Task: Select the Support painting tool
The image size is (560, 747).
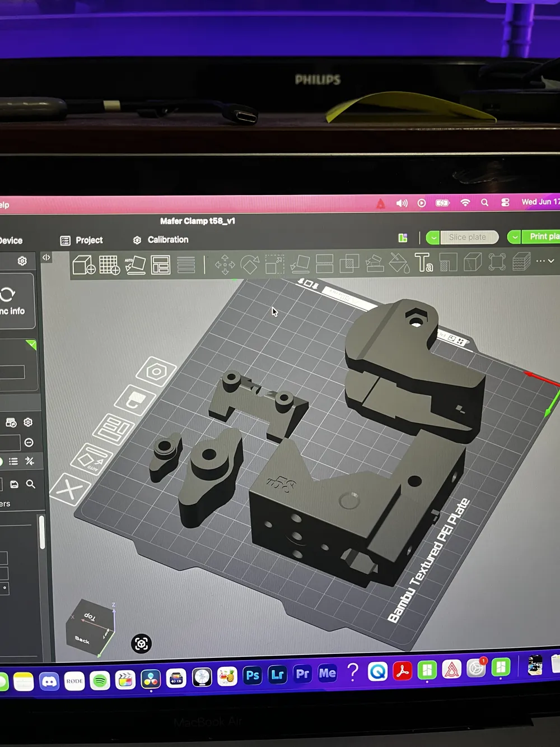Action: [375, 263]
